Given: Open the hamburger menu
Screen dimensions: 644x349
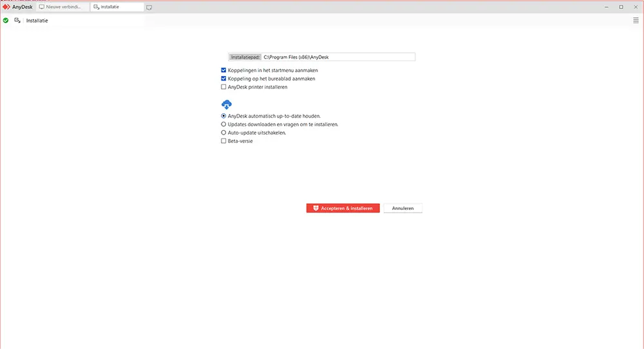Looking at the screenshot, I should tap(636, 21).
